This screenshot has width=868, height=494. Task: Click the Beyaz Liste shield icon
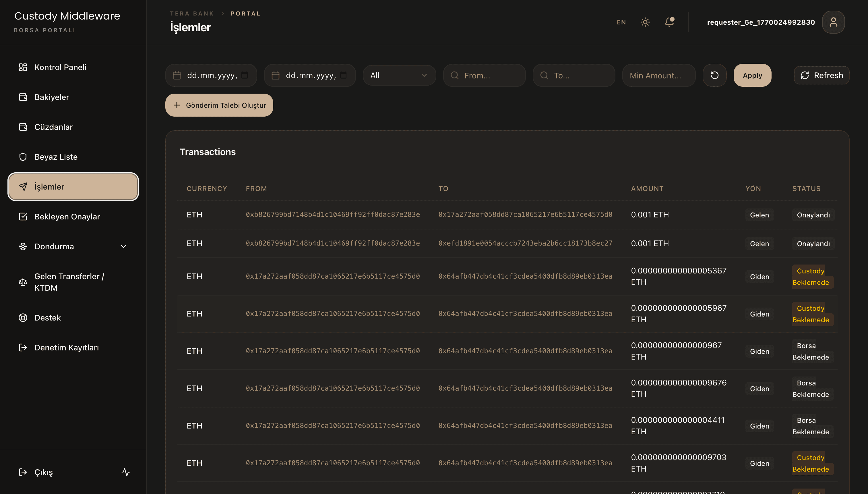pos(23,157)
